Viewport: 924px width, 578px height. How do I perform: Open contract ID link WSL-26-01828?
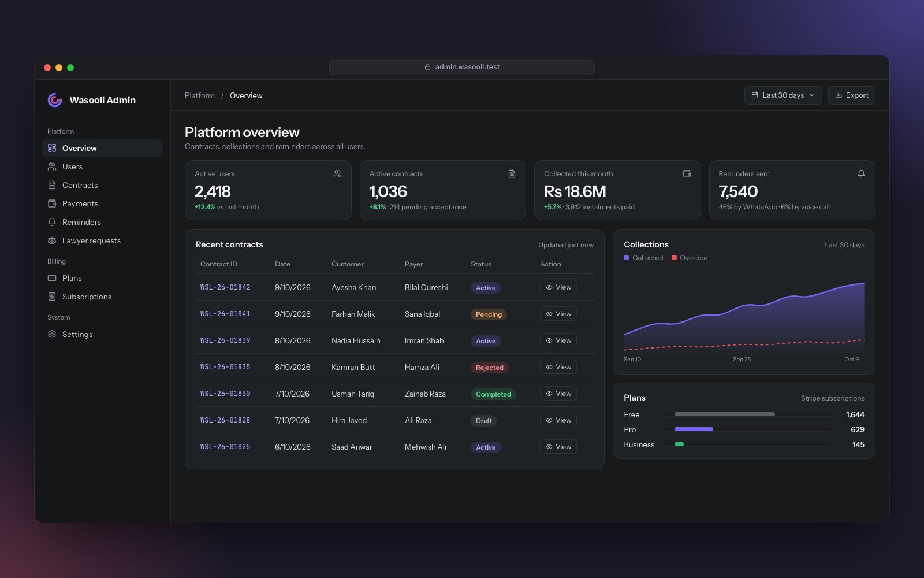225,420
